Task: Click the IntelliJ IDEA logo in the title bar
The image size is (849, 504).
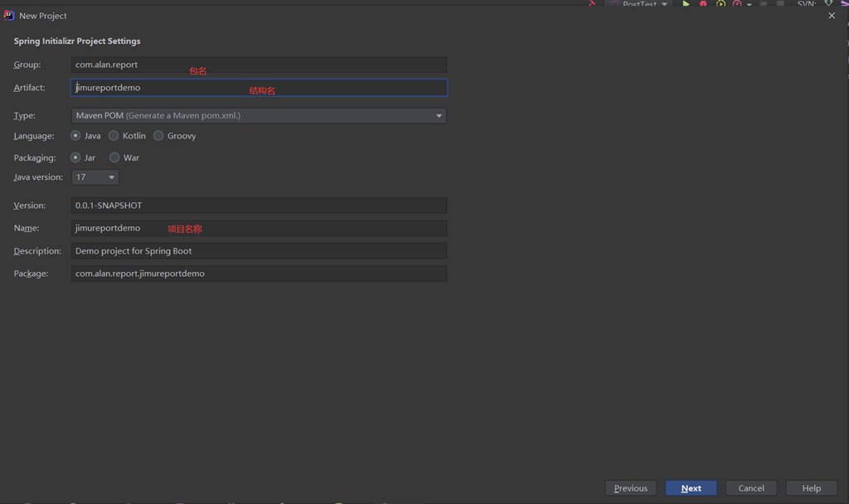Action: click(x=8, y=15)
